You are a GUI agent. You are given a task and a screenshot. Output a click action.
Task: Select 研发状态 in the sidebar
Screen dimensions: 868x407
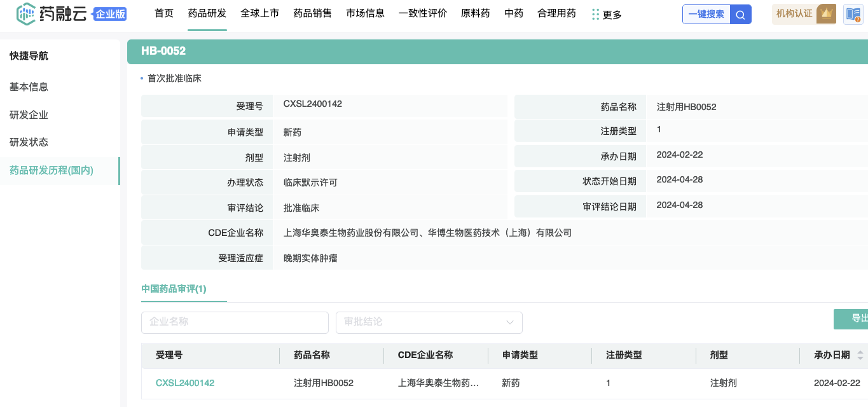pyautogui.click(x=29, y=142)
